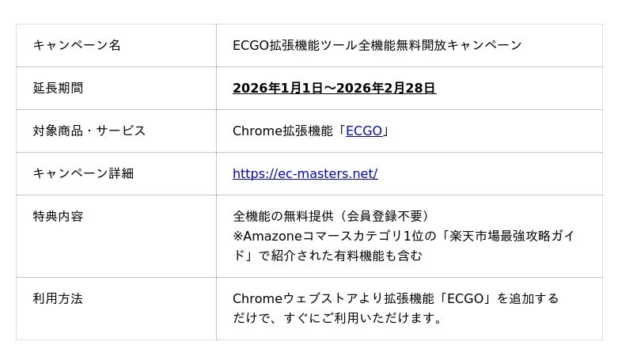Select the 利用方法 label cell
Screen dimensions: 633x364
(58, 299)
